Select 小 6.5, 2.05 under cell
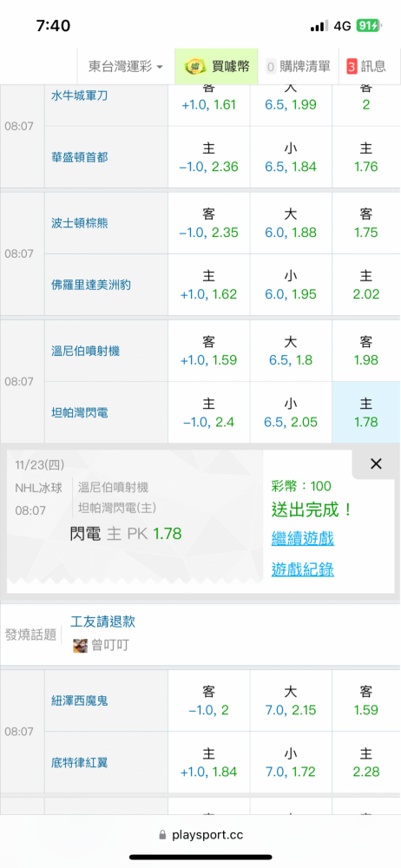 pos(291,412)
